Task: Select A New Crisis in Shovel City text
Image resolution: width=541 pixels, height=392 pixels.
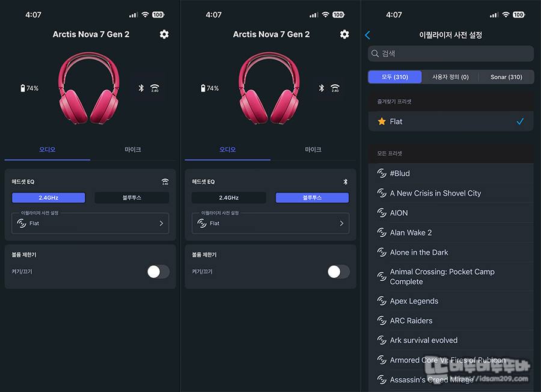Action: [x=435, y=193]
